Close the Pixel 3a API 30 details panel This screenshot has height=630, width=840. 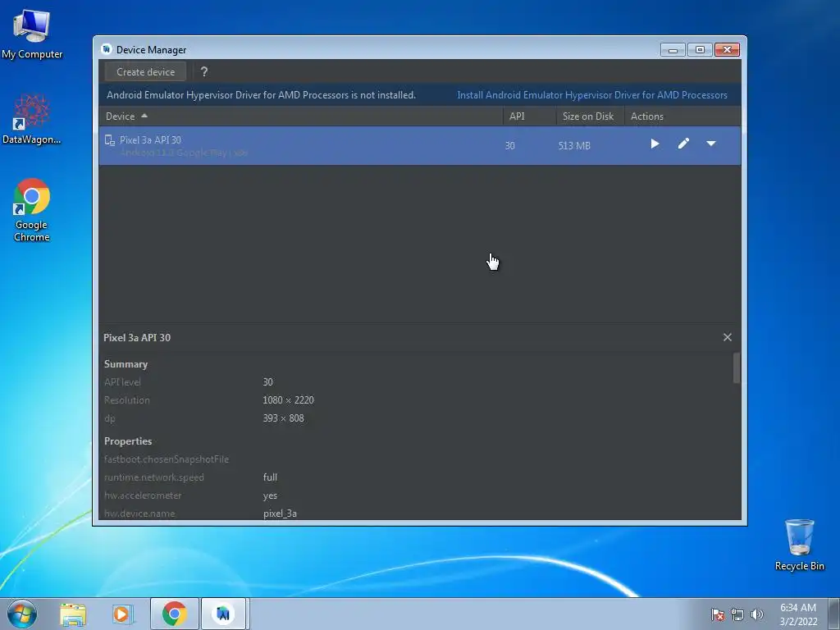coord(727,337)
